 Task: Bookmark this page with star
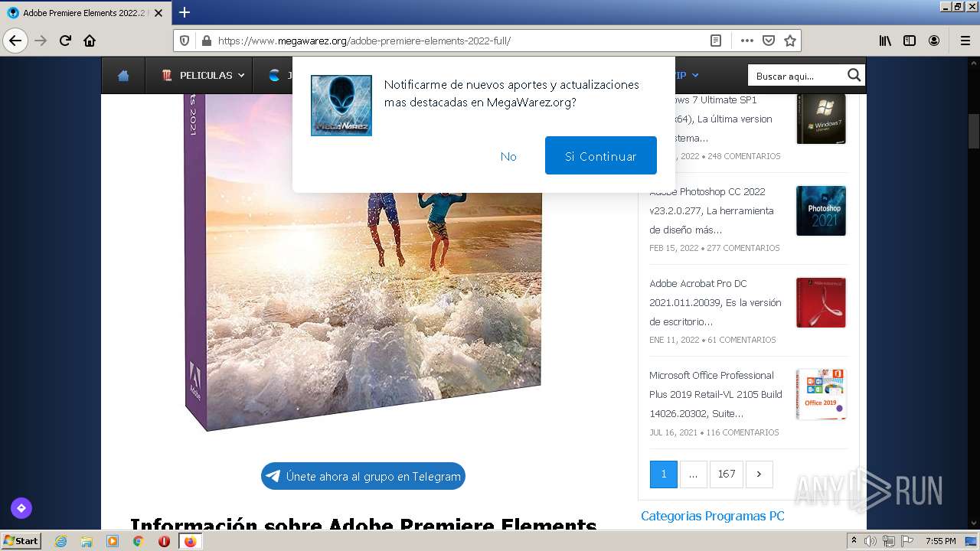click(x=790, y=41)
